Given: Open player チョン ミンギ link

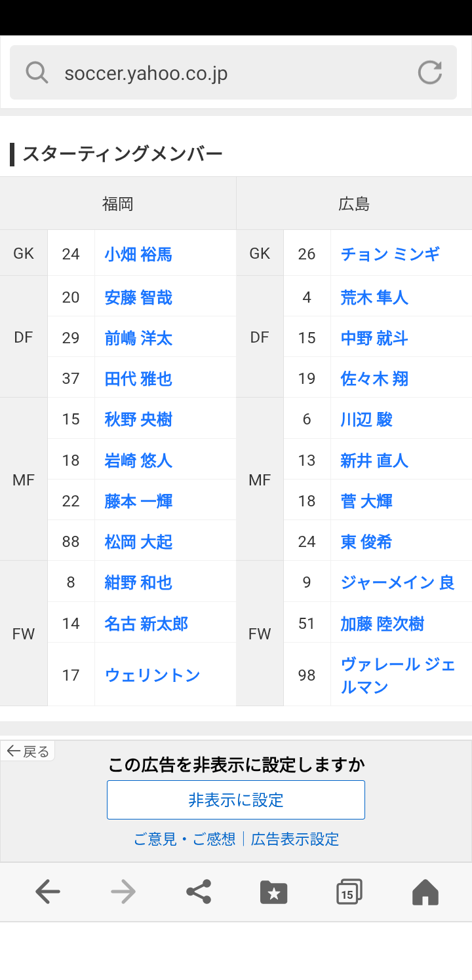Looking at the screenshot, I should click(x=390, y=254).
